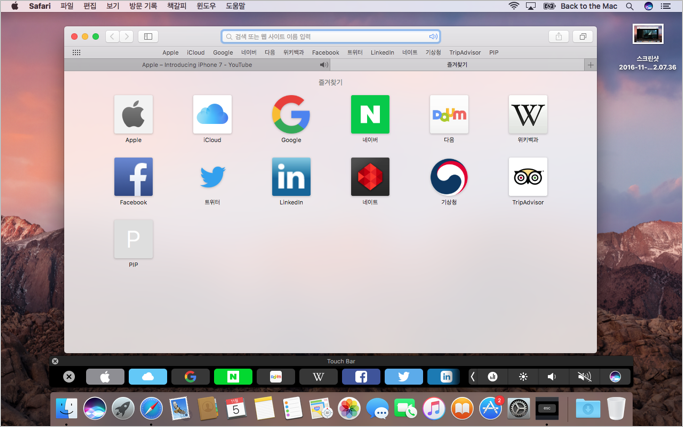
Task: Open Launchpad from the Dock
Action: [x=123, y=408]
